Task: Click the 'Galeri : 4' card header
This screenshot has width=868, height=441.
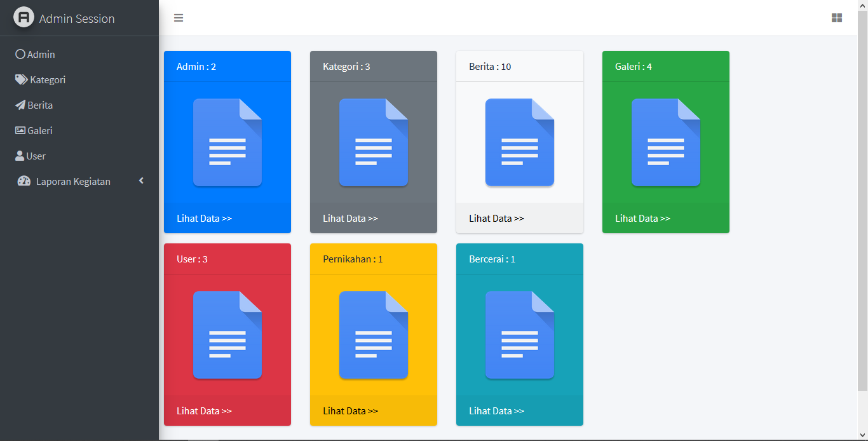Action: point(666,66)
